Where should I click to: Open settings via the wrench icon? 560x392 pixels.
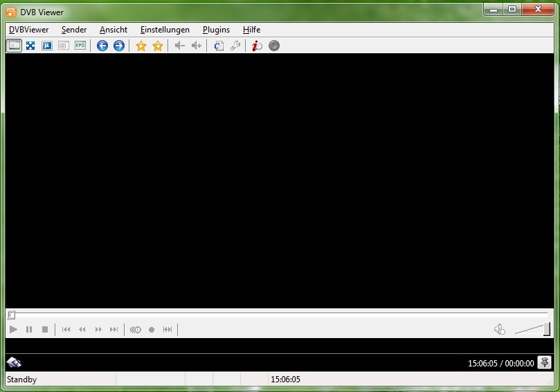[235, 46]
